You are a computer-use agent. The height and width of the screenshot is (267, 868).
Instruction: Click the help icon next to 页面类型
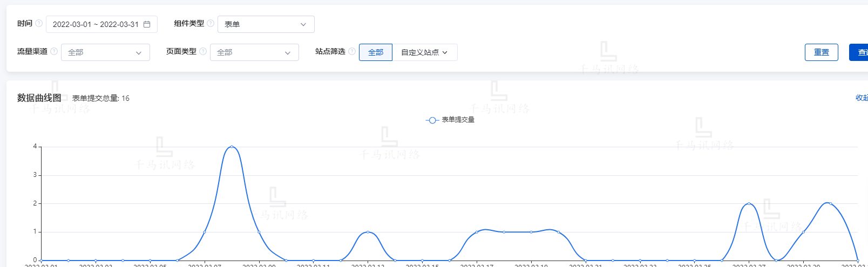click(203, 52)
